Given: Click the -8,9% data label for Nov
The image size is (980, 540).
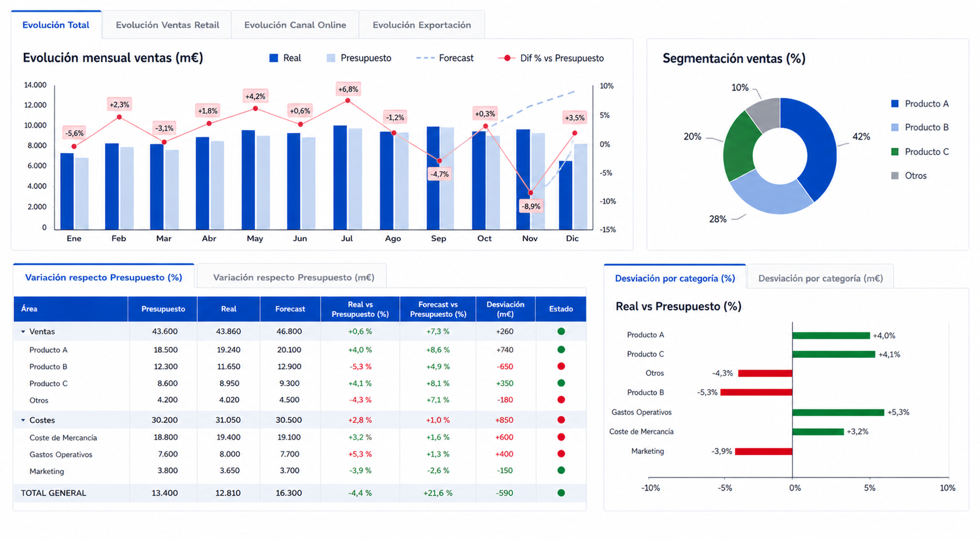Looking at the screenshot, I should point(531,206).
